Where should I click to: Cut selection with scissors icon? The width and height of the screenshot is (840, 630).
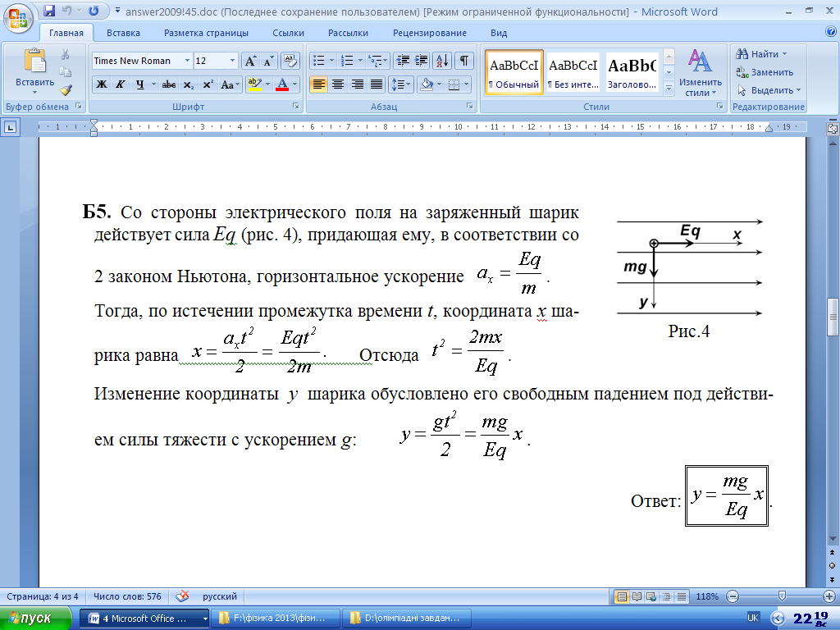pyautogui.click(x=66, y=54)
